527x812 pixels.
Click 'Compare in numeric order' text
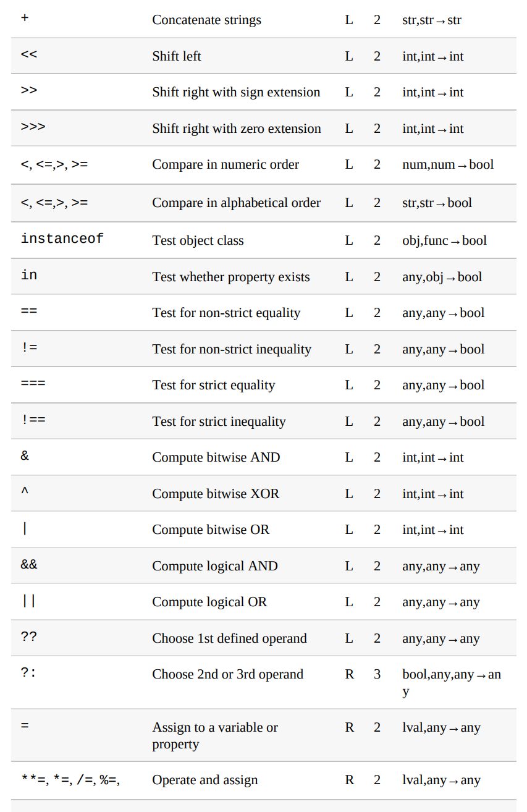[226, 164]
